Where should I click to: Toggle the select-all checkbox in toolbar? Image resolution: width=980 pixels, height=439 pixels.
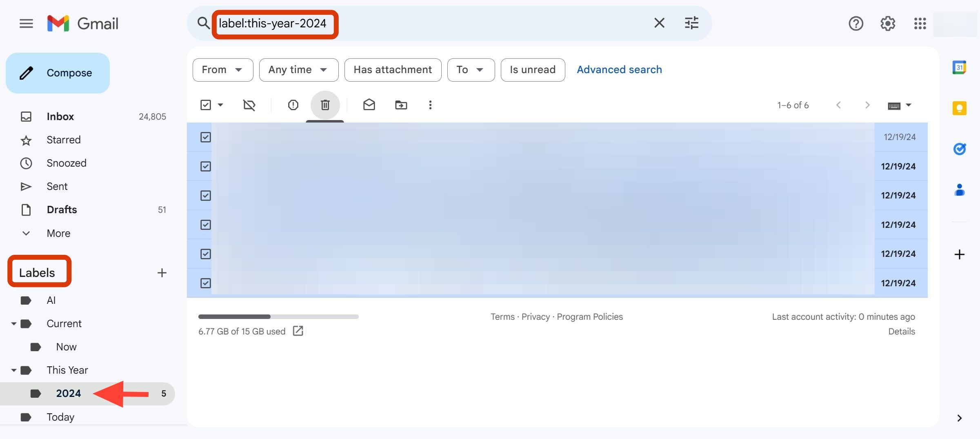[x=206, y=105]
